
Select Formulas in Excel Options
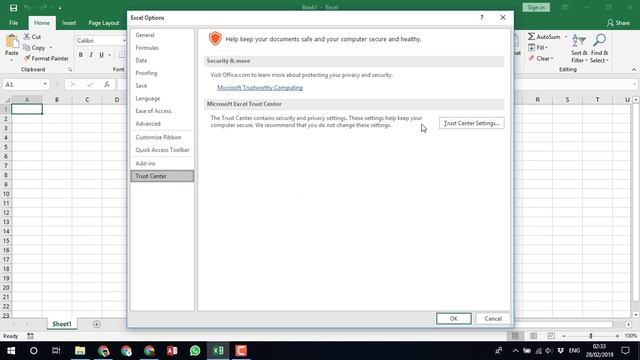[x=162, y=48]
